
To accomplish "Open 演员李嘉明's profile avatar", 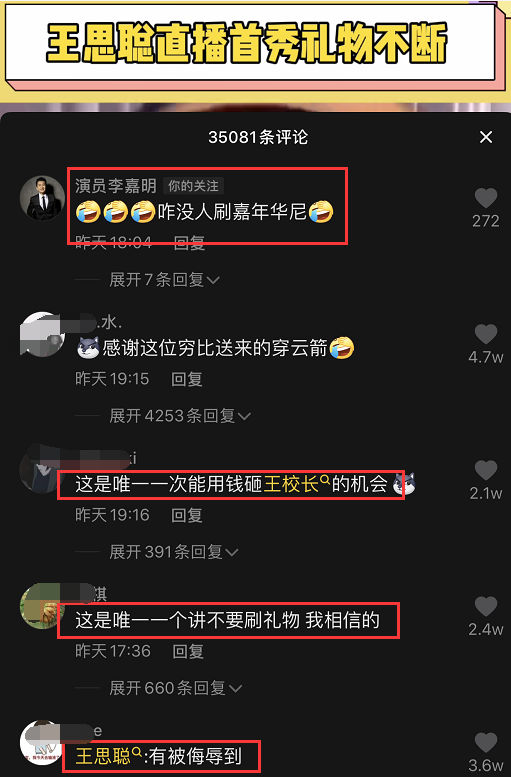I will [42, 198].
